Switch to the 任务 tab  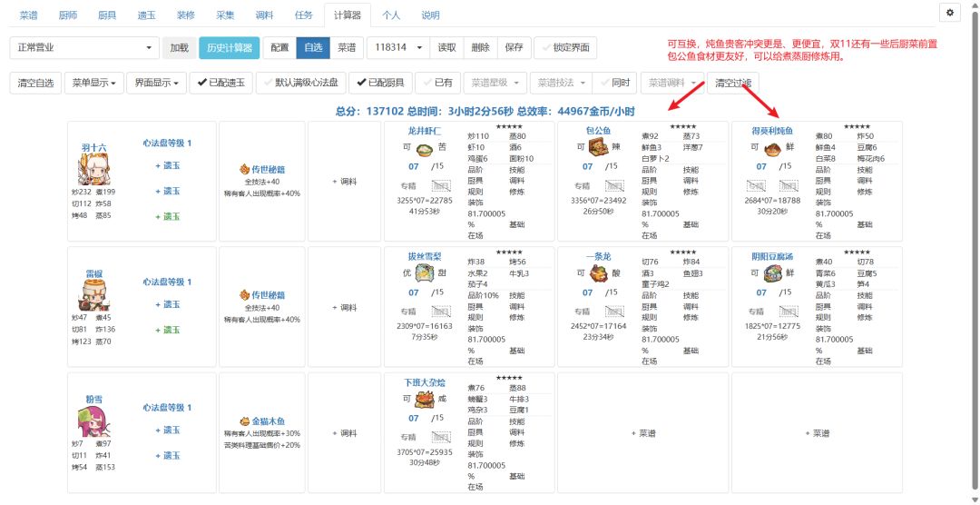click(x=304, y=15)
